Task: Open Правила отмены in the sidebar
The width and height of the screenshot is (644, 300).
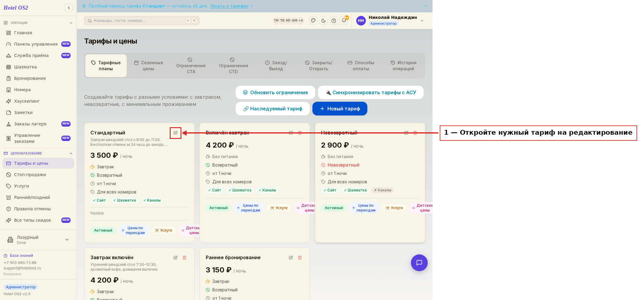Action: [x=38, y=209]
